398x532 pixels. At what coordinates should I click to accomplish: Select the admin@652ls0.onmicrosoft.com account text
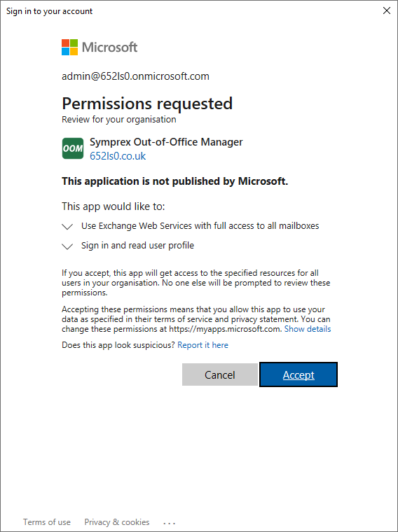tap(135, 76)
